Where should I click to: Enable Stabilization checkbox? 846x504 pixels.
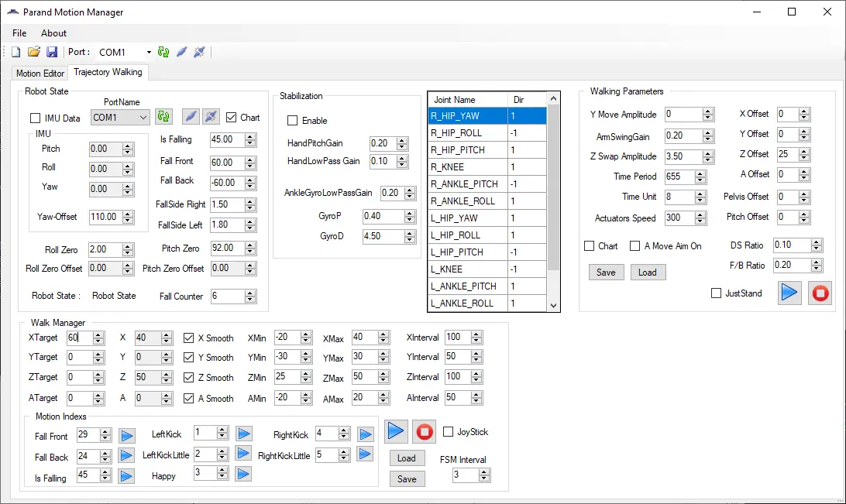(x=292, y=120)
